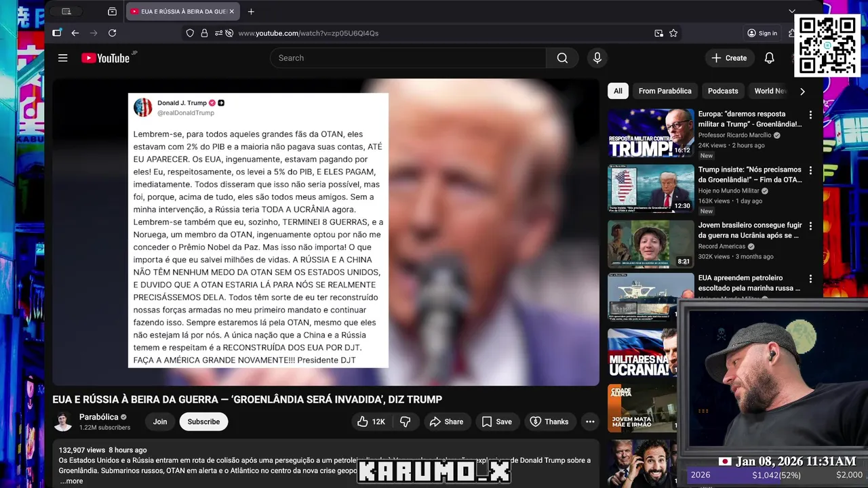The width and height of the screenshot is (868, 488).
Task: Open EUA apreendem petroleiro video title
Action: click(749, 283)
